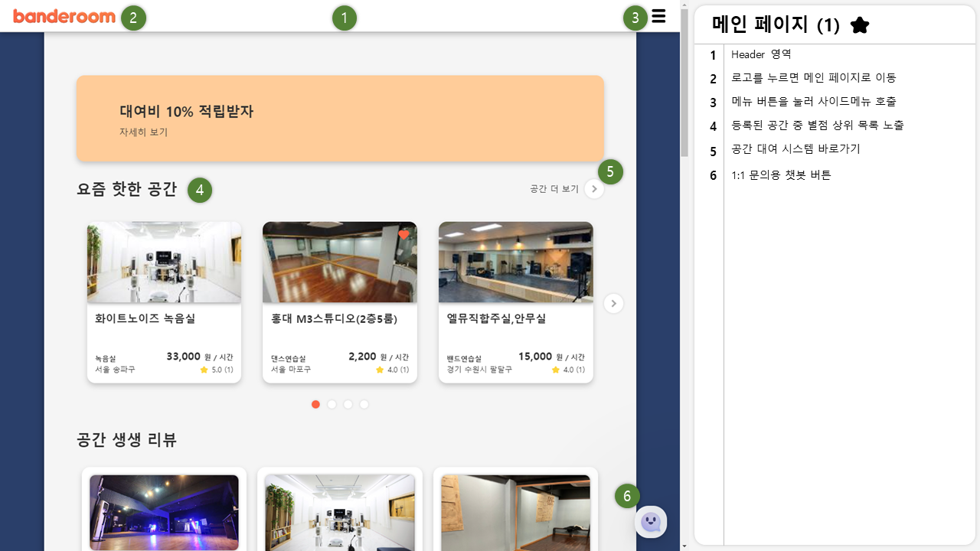Open the 엘뮤직합주실 thumbnail image

(x=515, y=262)
